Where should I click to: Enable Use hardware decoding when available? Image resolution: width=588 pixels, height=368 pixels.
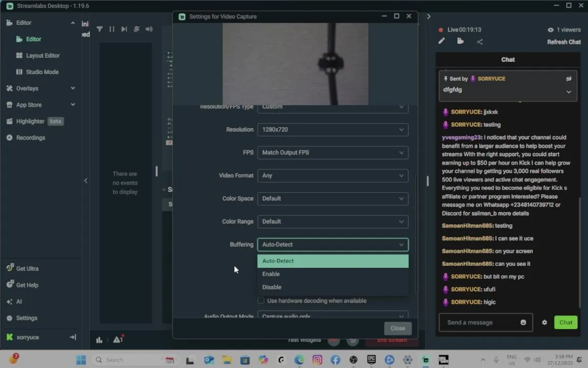261,301
